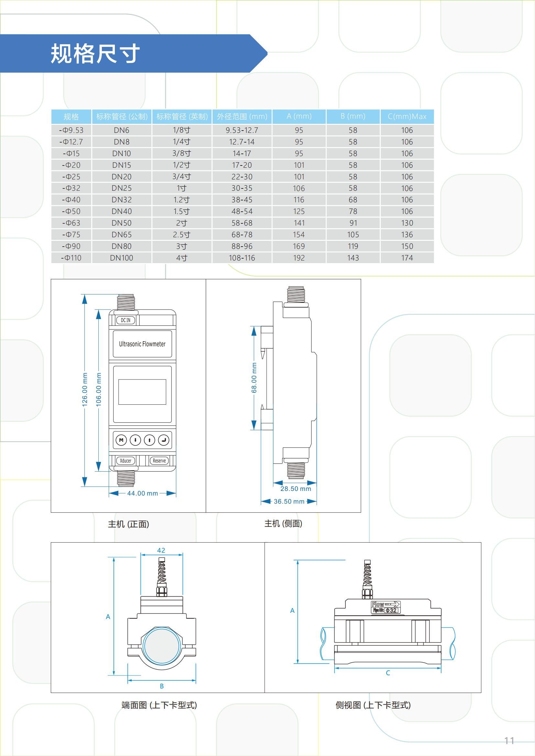Image resolution: width=535 pixels, height=756 pixels.
Task: Click the DC IN port label
Action: 126,320
